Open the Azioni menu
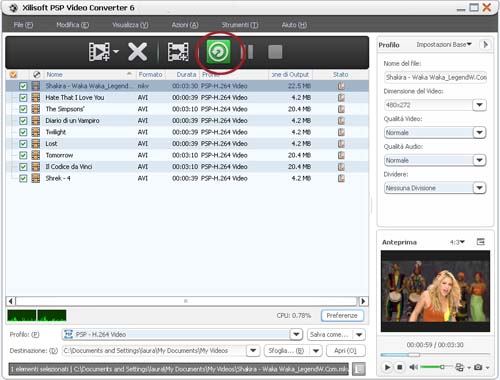500x380 pixels. [185, 25]
